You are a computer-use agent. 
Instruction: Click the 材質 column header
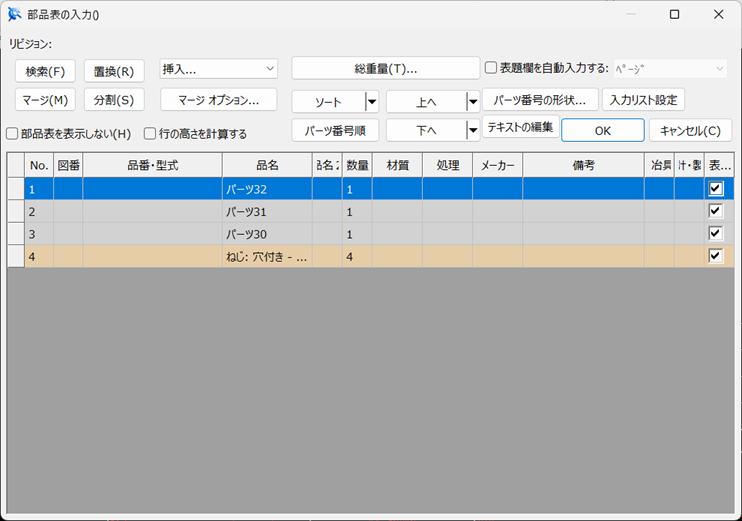[x=398, y=165]
